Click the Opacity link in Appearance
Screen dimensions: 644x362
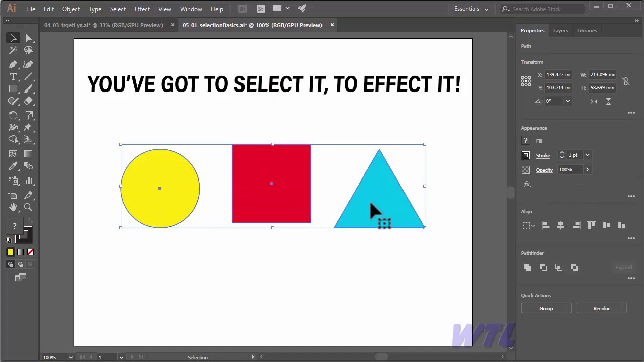pos(544,170)
